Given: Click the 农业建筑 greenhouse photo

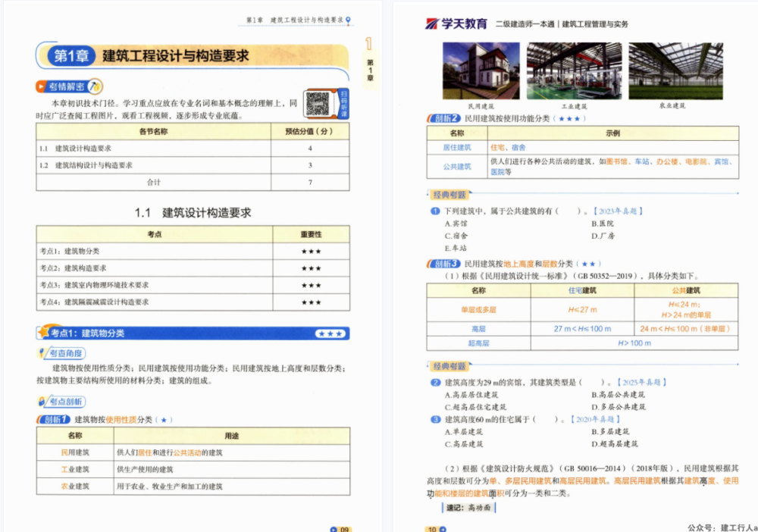Looking at the screenshot, I should click(x=672, y=70).
